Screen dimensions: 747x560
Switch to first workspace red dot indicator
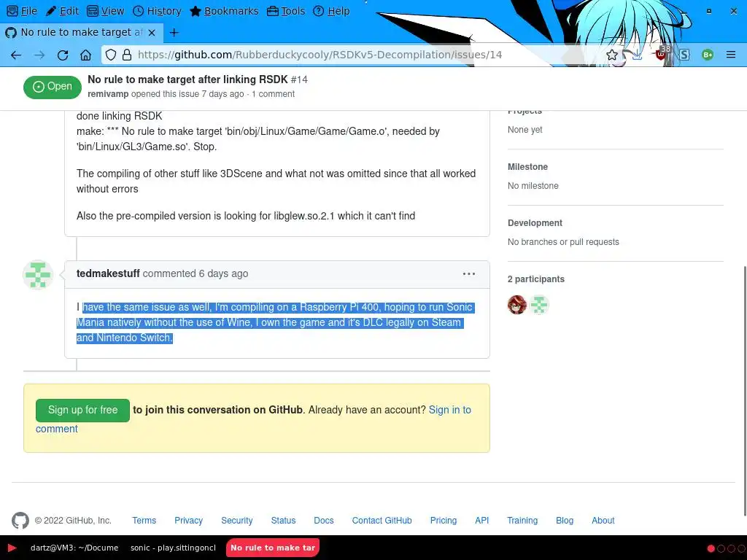tap(711, 548)
